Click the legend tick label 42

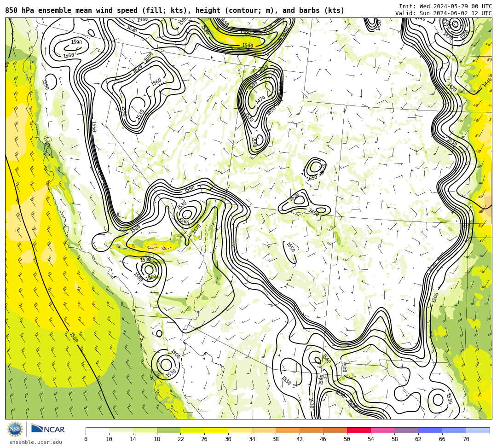[x=300, y=439]
